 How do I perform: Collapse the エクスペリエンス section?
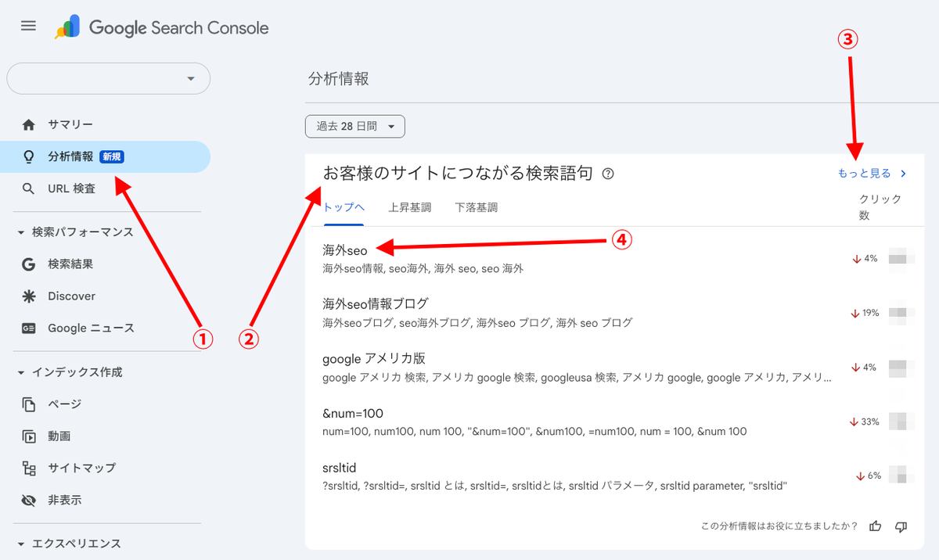point(69,544)
